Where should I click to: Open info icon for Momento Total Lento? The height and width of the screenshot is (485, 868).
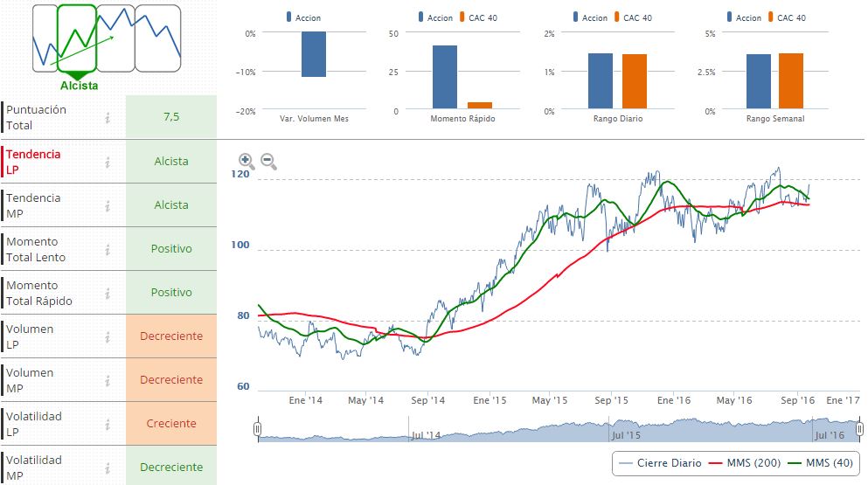coord(108,249)
